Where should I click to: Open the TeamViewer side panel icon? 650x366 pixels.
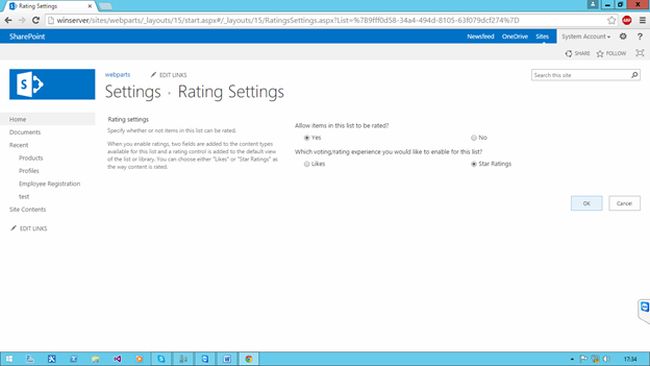644,308
